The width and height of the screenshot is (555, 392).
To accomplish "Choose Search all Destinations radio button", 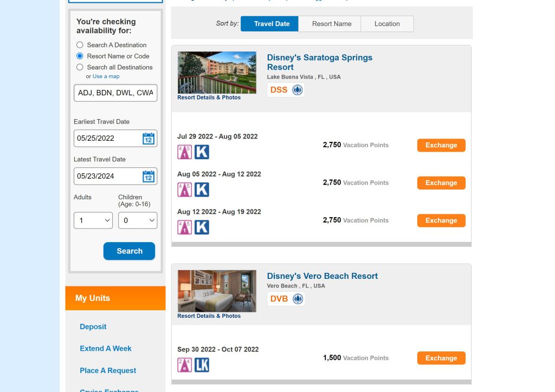I will click(80, 67).
